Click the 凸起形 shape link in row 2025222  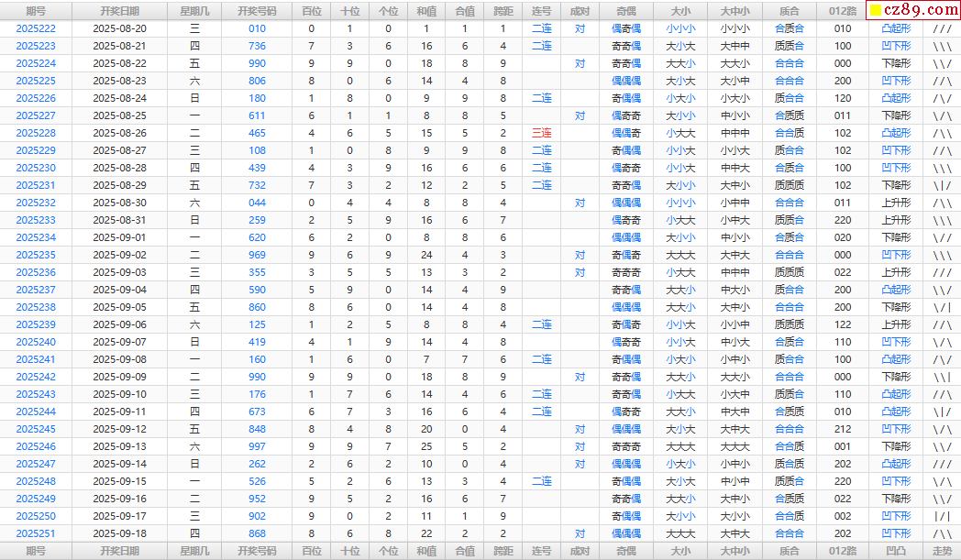(x=896, y=28)
